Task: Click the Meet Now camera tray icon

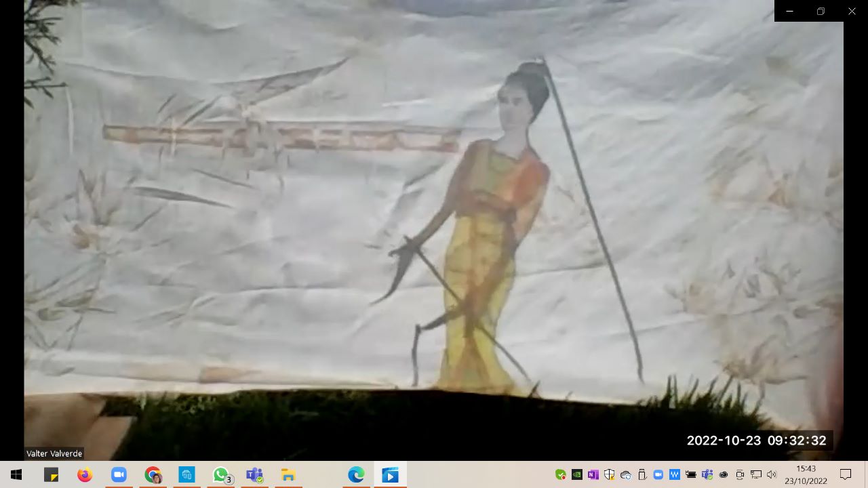Action: click(x=740, y=474)
